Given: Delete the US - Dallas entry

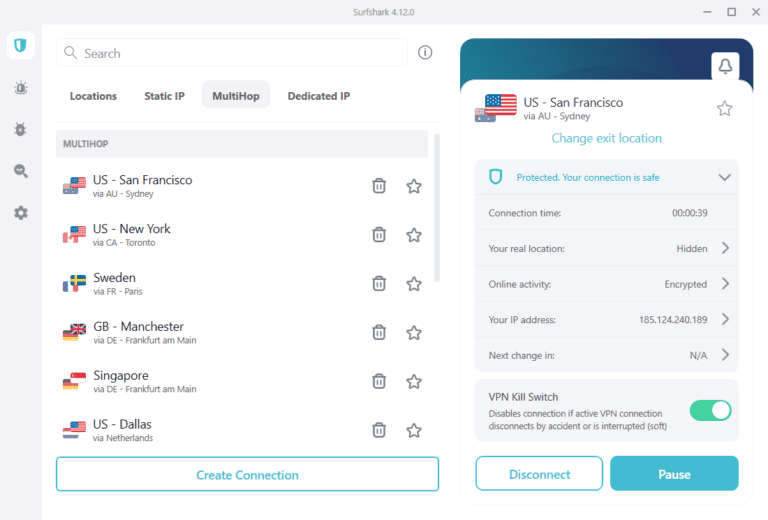Looking at the screenshot, I should coord(379,430).
